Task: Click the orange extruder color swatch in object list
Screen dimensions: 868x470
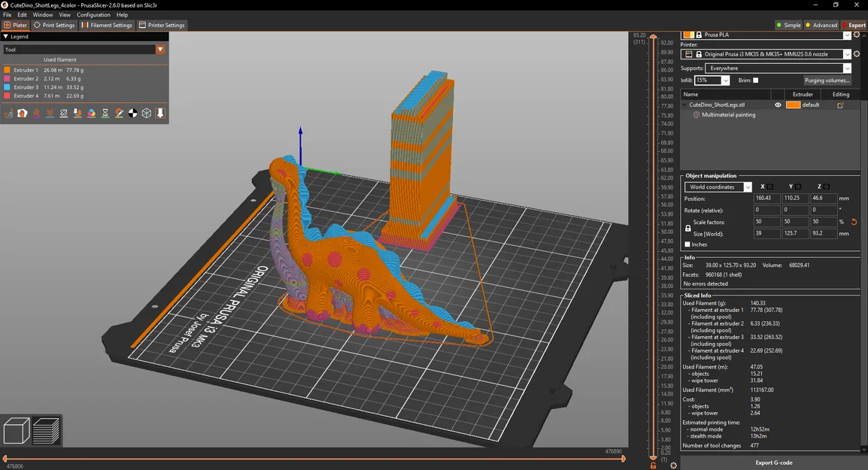Action: click(793, 105)
